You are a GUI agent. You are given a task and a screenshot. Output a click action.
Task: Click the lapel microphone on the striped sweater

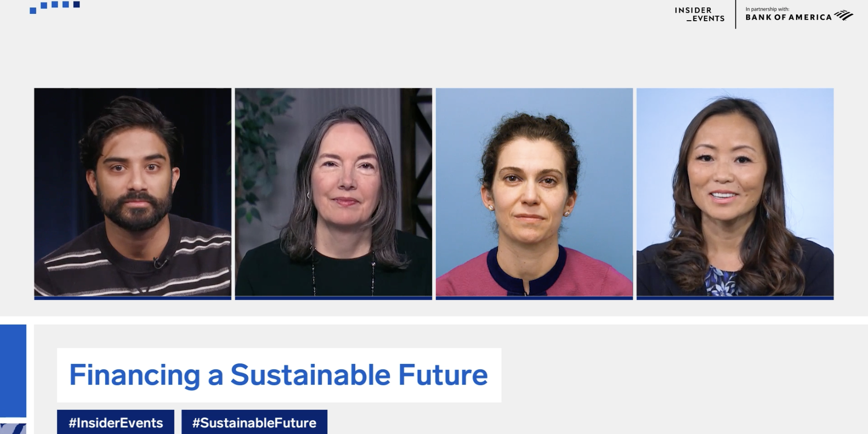(160, 263)
